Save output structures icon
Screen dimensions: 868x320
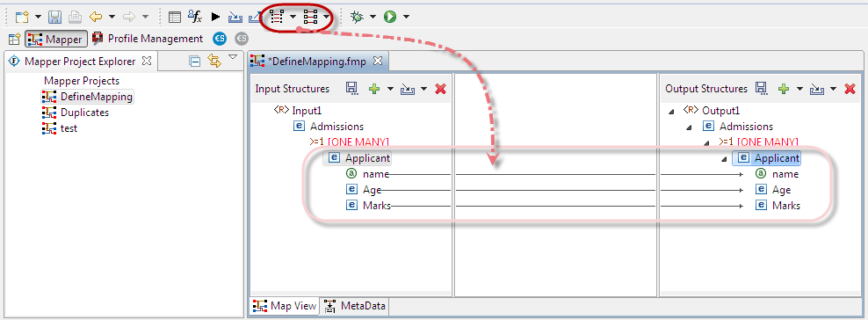tap(761, 89)
